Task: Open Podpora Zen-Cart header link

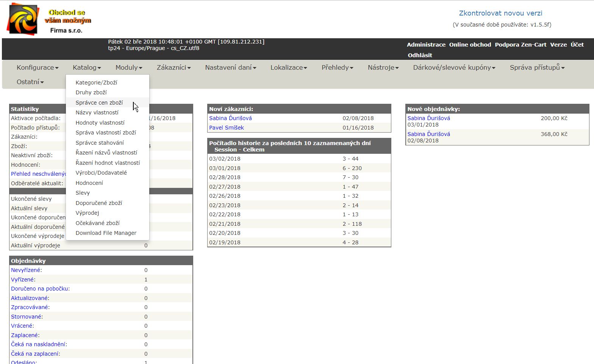Action: pos(520,45)
